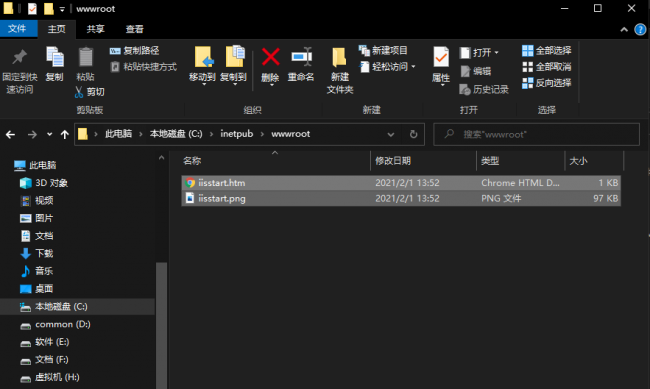Open Videos (视频) in sidebar
Image resolution: width=650 pixels, height=389 pixels.
coord(37,201)
